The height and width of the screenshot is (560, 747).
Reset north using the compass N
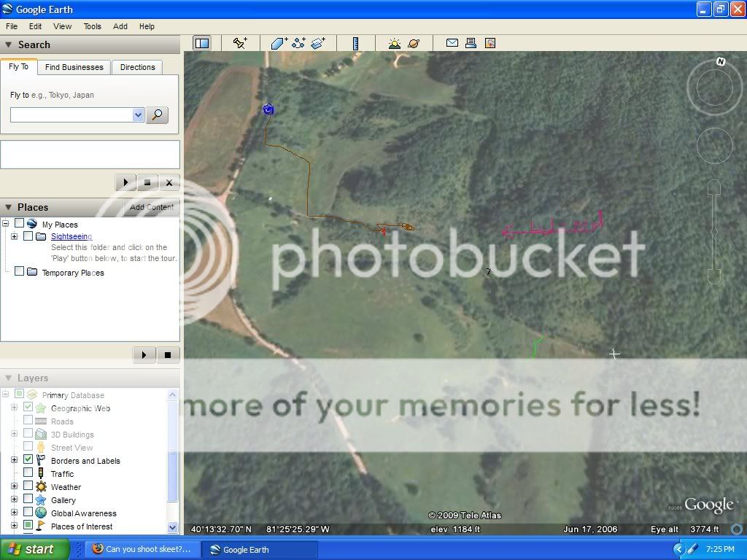click(x=721, y=61)
